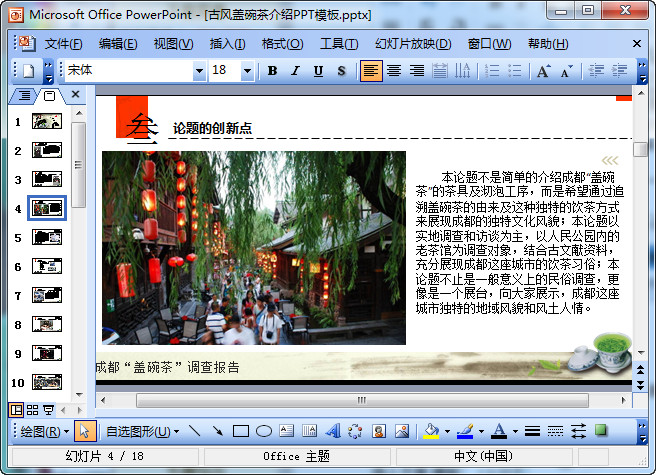The height and width of the screenshot is (475, 656).
Task: Insert WordArt
Action: point(333,431)
